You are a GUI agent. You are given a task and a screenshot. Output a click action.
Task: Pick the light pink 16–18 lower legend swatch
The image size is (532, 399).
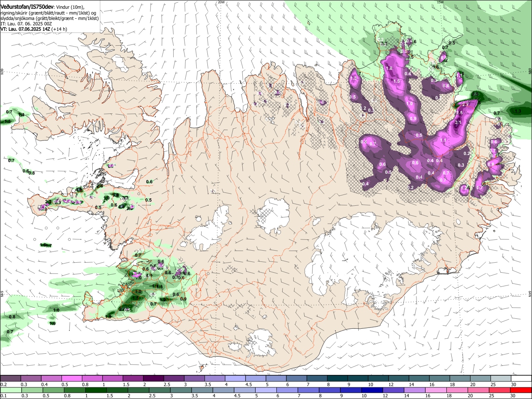[x=435, y=390]
